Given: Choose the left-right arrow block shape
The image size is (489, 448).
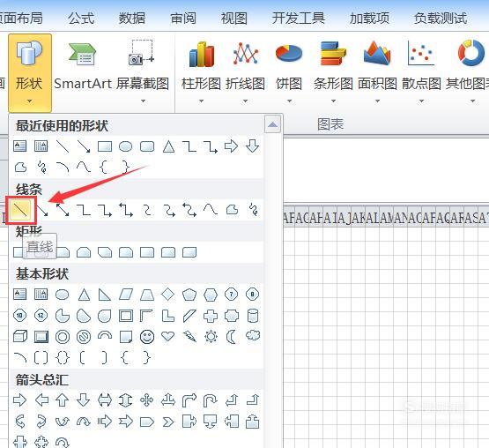Looking at the screenshot, I should point(105,400).
